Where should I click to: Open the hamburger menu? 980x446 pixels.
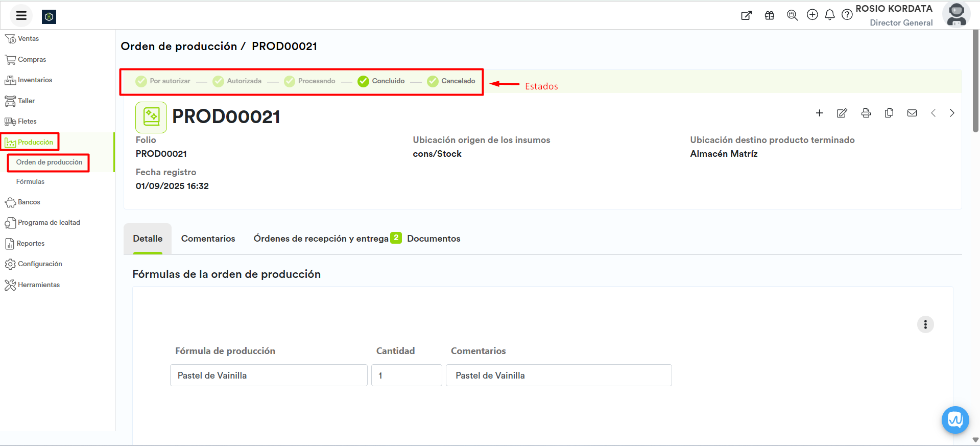(x=21, y=15)
